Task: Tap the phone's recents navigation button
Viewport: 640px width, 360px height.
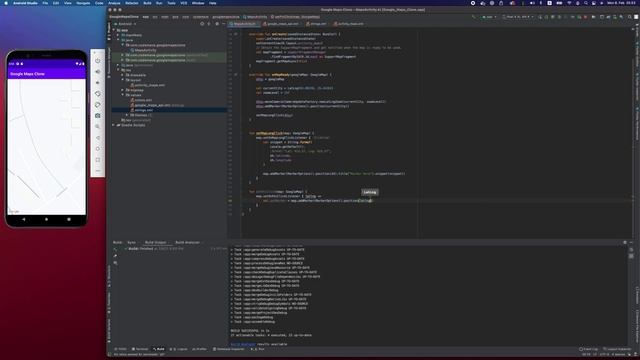Action: click(69, 220)
